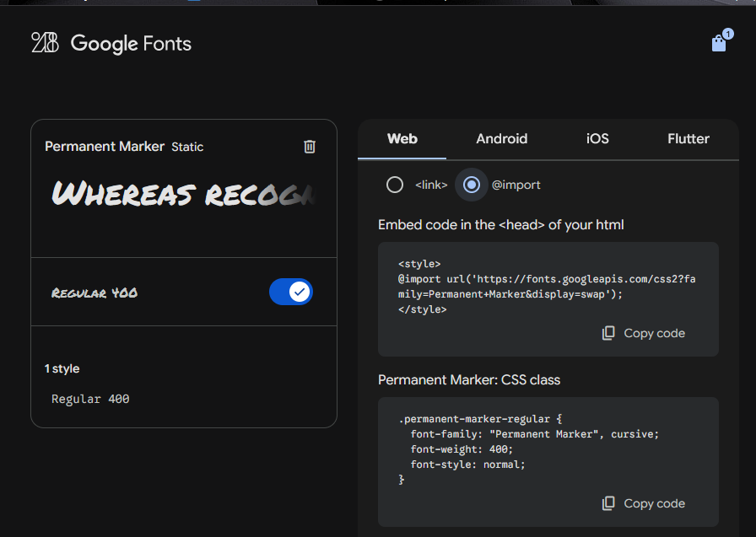Click copy icon in the CSS class box
Viewport: 756px width, 537px height.
[x=608, y=503]
